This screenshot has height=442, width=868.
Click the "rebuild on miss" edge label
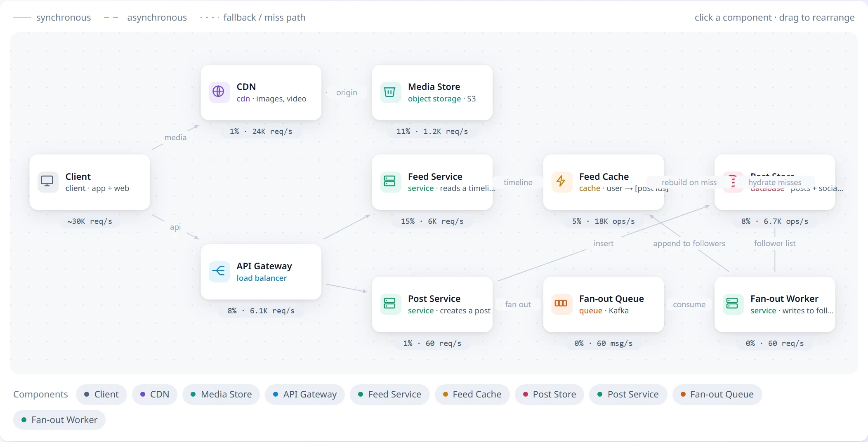click(689, 182)
